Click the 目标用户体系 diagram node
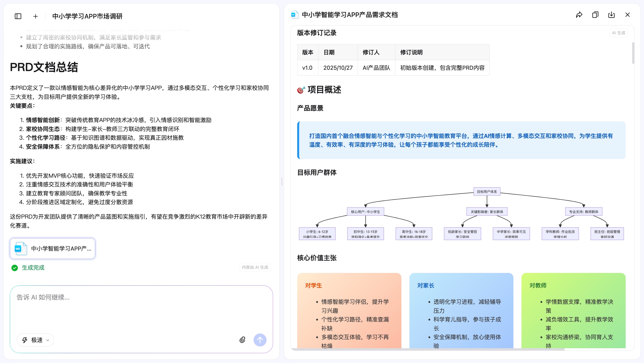The image size is (644, 363). tap(487, 192)
